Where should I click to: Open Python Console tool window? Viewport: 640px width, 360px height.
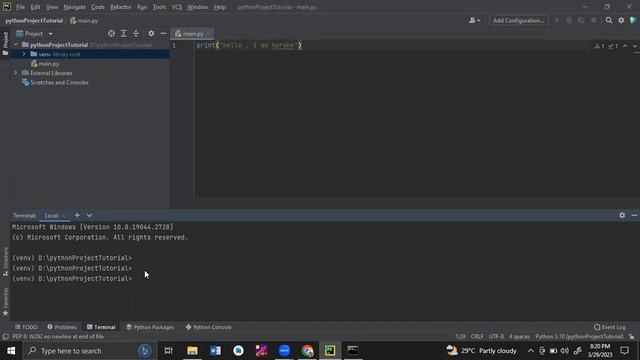(209, 327)
